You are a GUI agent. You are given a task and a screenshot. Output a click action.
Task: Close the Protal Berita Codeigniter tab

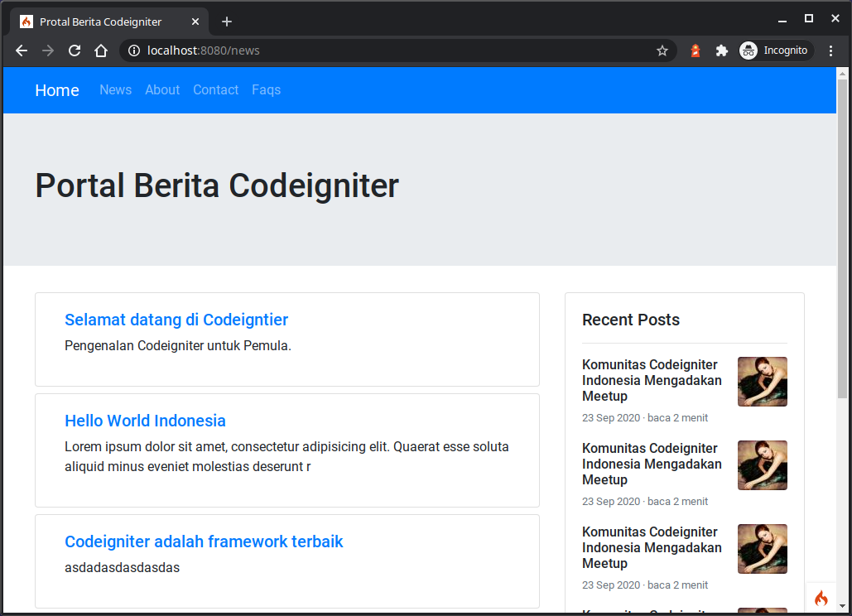pos(195,22)
